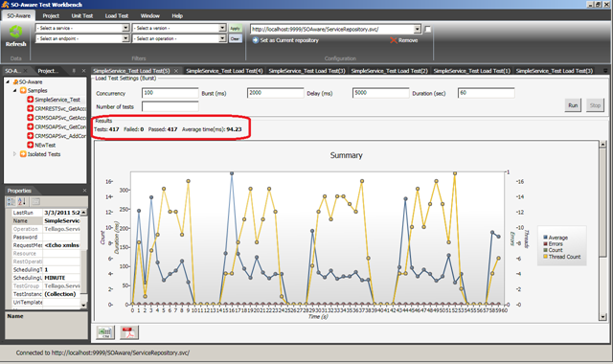Select the SimpleService_Test tree node
The width and height of the screenshot is (613, 364).
coord(57,100)
